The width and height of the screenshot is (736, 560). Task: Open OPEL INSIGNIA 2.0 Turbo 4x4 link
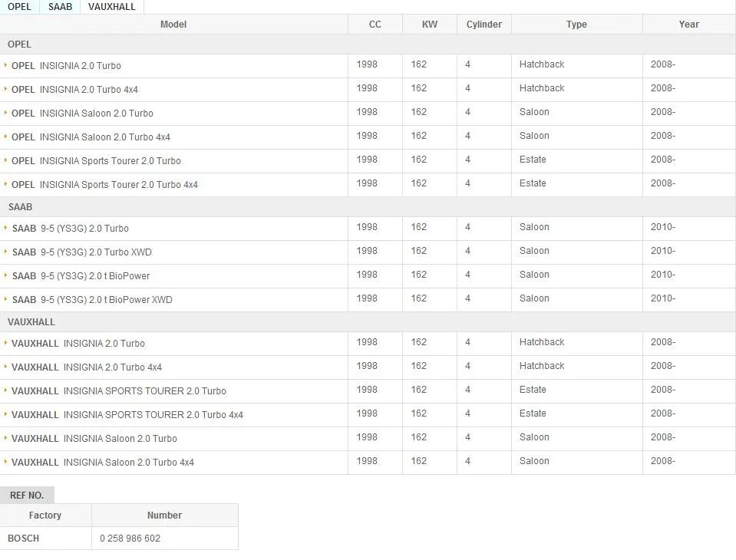click(x=74, y=90)
